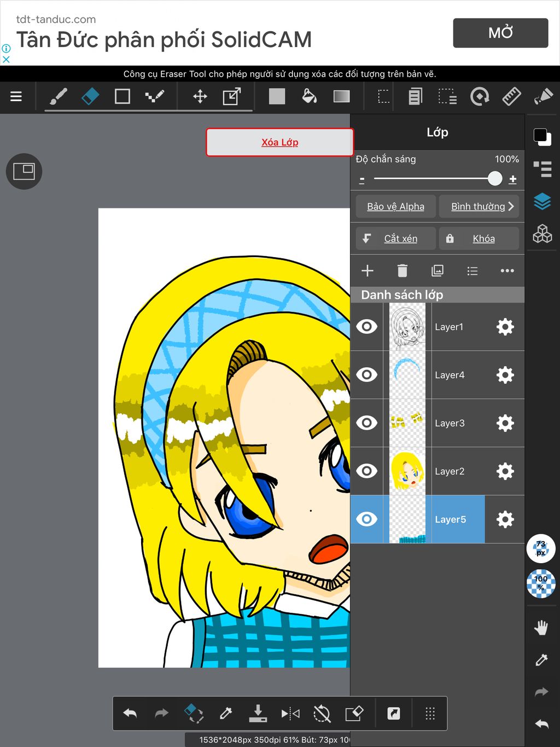Screen dimensions: 560x747
Task: Open the layer list view icon
Action: click(472, 271)
